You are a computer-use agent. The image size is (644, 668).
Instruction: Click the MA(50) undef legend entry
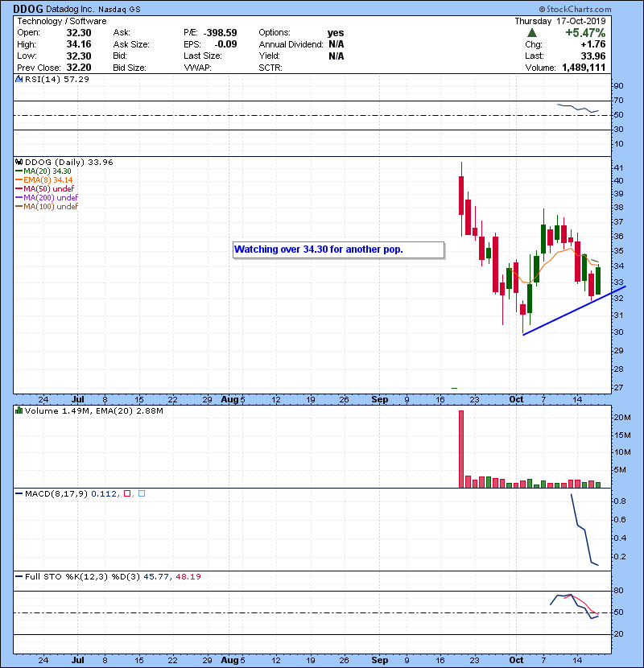(x=45, y=188)
